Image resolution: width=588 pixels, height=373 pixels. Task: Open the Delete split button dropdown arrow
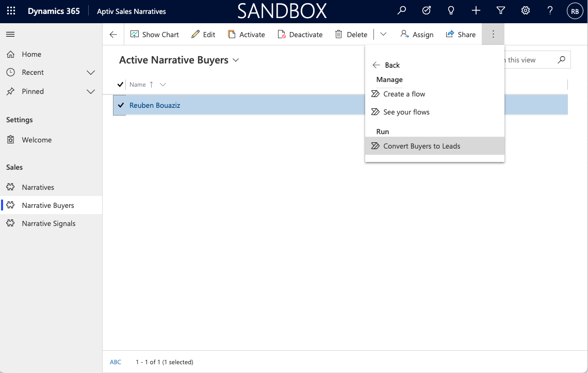click(x=383, y=34)
